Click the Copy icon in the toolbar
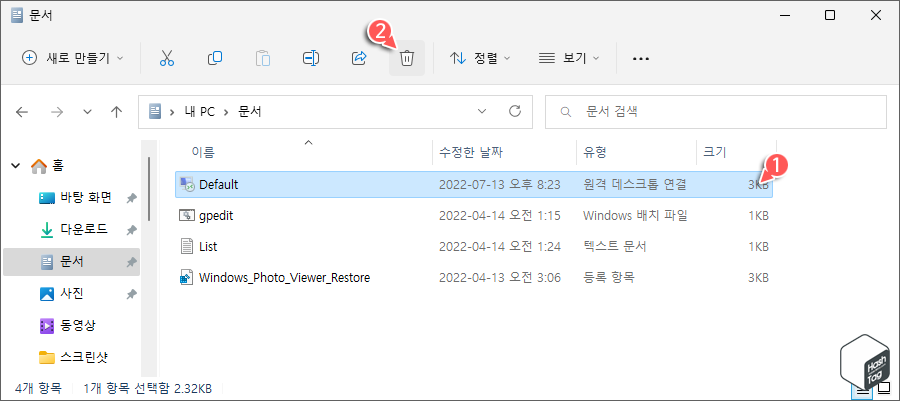Screen dimensions: 900x401 pyautogui.click(x=215, y=58)
